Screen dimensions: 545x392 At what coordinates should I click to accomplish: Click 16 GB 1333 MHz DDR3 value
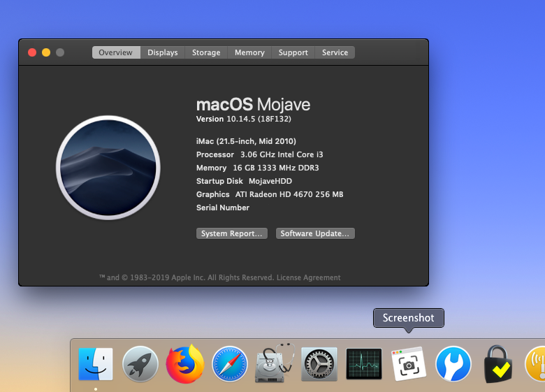point(276,168)
